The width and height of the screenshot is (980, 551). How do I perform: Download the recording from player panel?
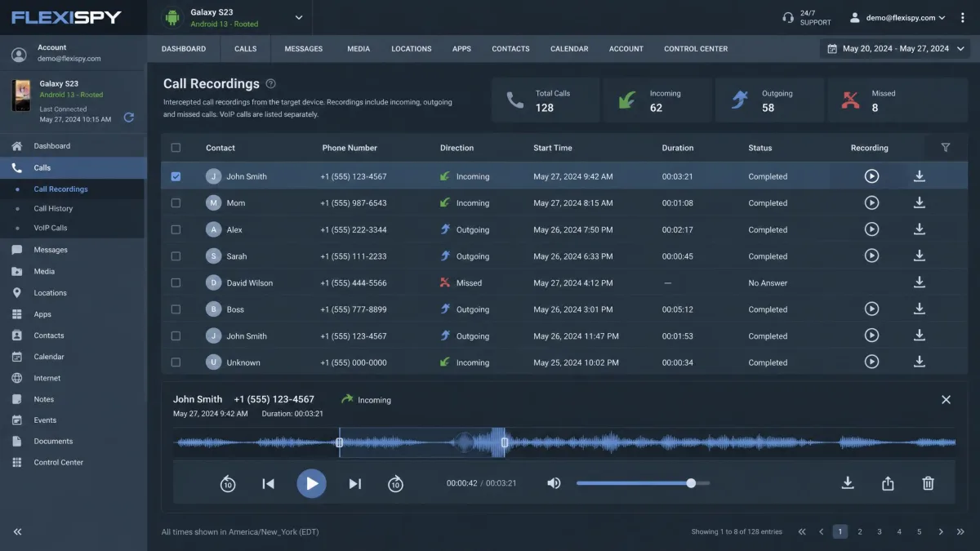(848, 483)
